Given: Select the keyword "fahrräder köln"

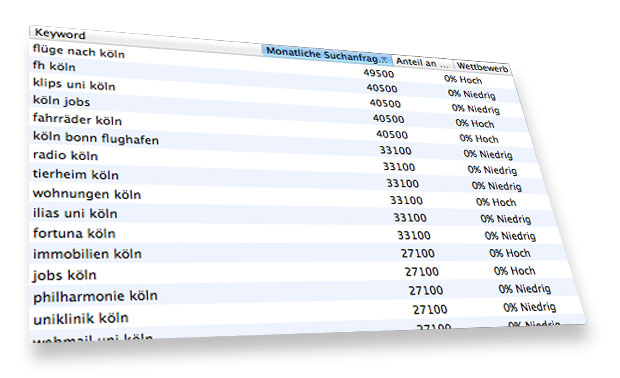Looking at the screenshot, I should (77, 119).
